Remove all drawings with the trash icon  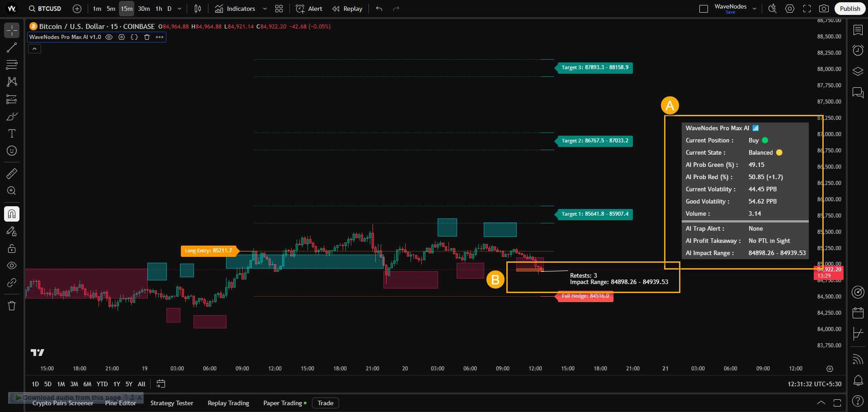point(11,306)
